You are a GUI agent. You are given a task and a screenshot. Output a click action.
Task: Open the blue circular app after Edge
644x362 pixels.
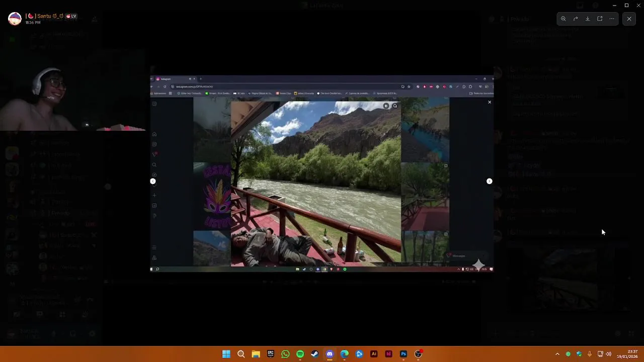click(359, 354)
